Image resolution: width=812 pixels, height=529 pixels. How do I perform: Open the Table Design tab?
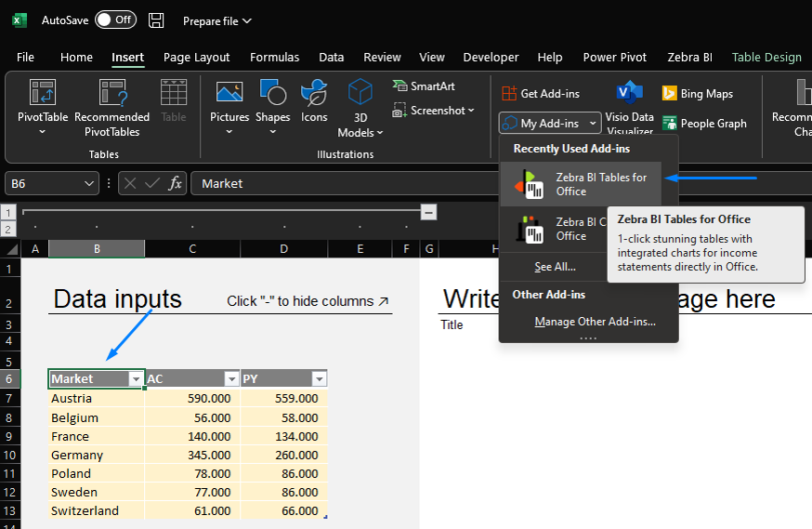coord(766,57)
